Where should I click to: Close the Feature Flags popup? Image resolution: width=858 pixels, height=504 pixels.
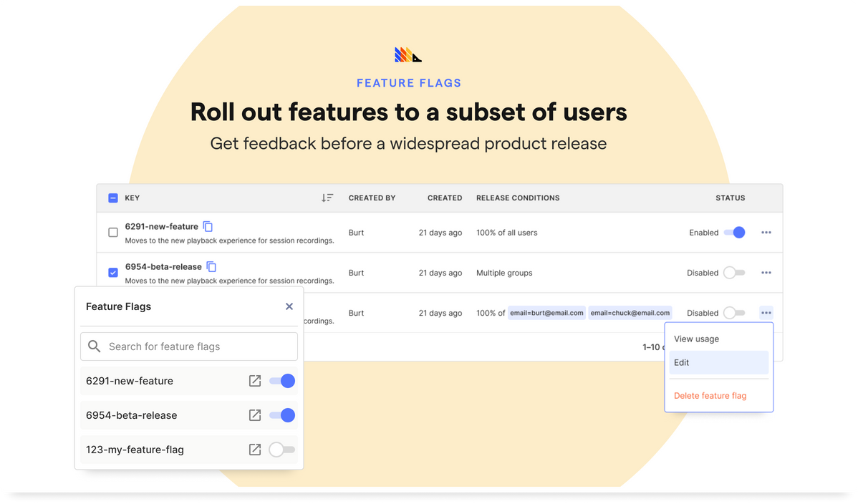coord(289,306)
